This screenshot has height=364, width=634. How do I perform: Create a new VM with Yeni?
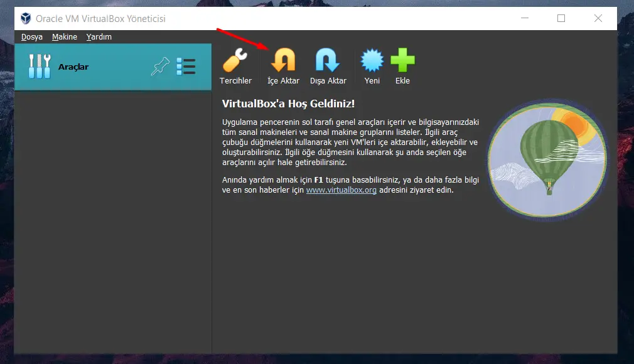pos(372,62)
